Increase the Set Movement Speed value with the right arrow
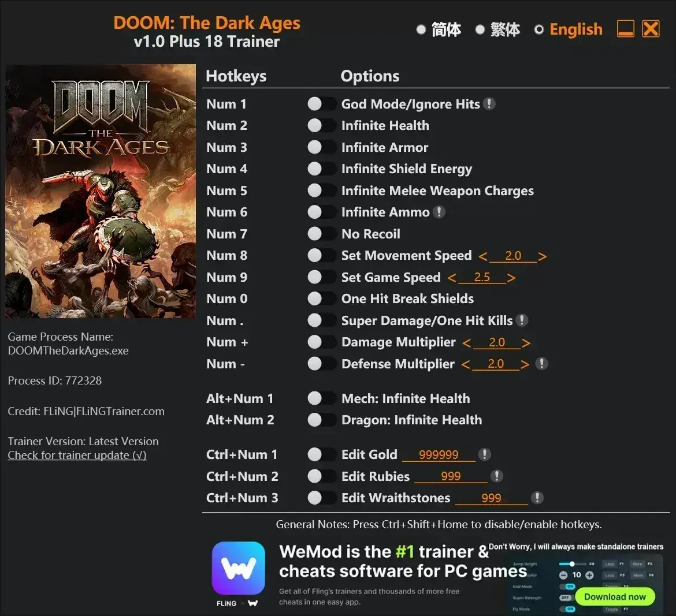The width and height of the screenshot is (676, 616). tap(544, 255)
